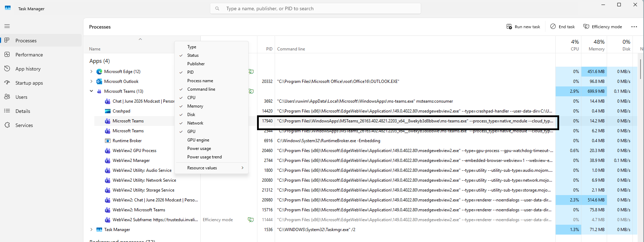Viewport: 644px width, 242px height.
Task: Uncheck the Memory column option
Action: tap(211, 106)
